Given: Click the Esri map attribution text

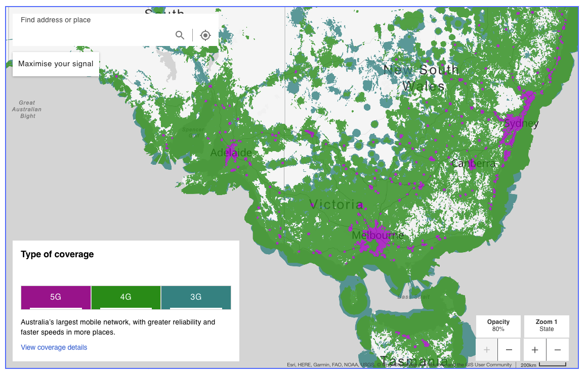Looking at the screenshot, I should (x=399, y=365).
